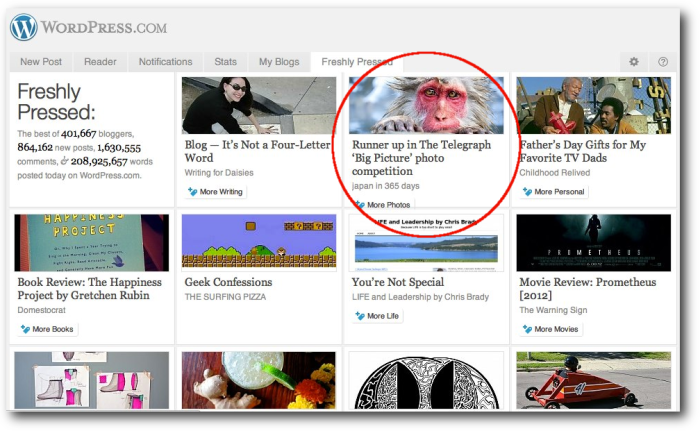
Task: Switch to the Reader tab
Action: pyautogui.click(x=100, y=62)
